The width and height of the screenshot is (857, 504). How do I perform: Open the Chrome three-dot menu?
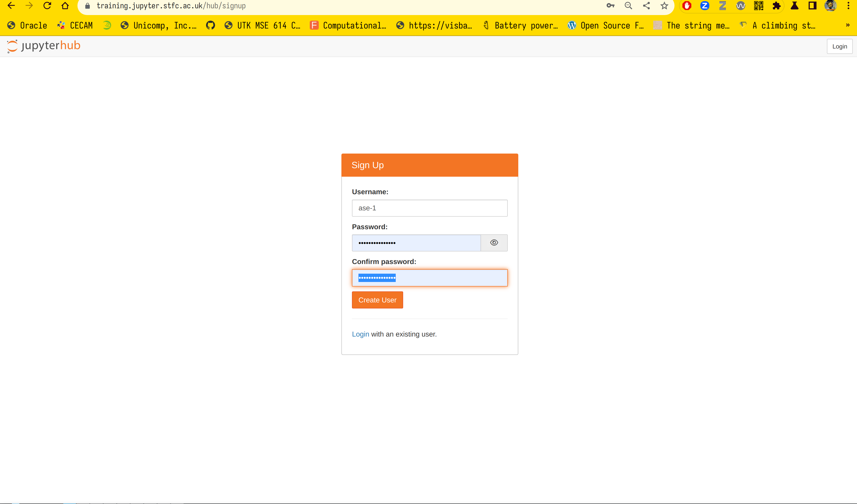pos(848,6)
